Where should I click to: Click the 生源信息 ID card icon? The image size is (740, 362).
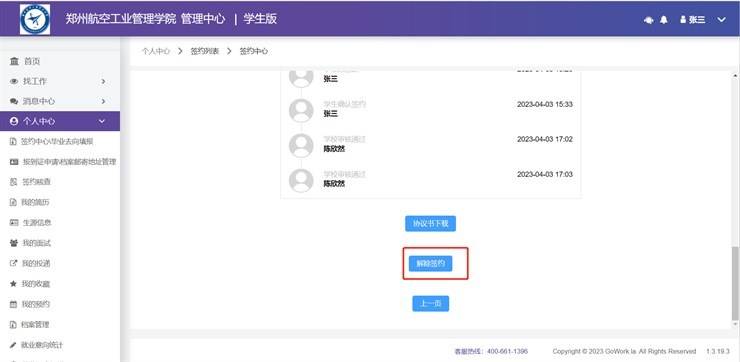(14, 223)
